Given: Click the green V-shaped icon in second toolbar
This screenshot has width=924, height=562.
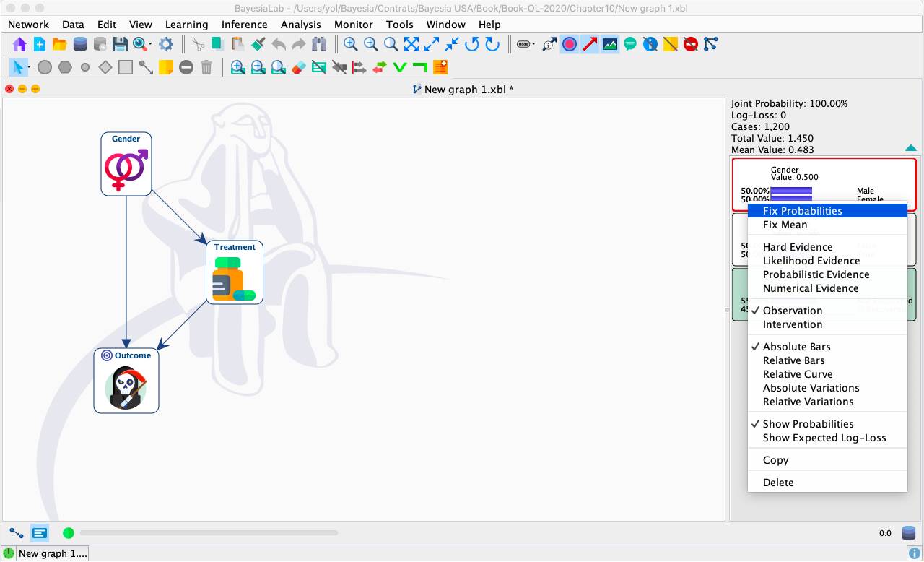Looking at the screenshot, I should pos(400,67).
